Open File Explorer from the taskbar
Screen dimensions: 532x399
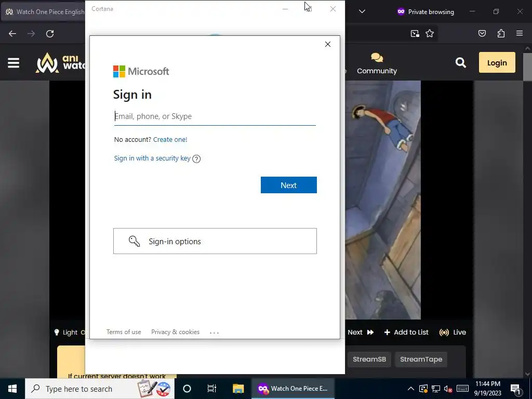coord(238,389)
